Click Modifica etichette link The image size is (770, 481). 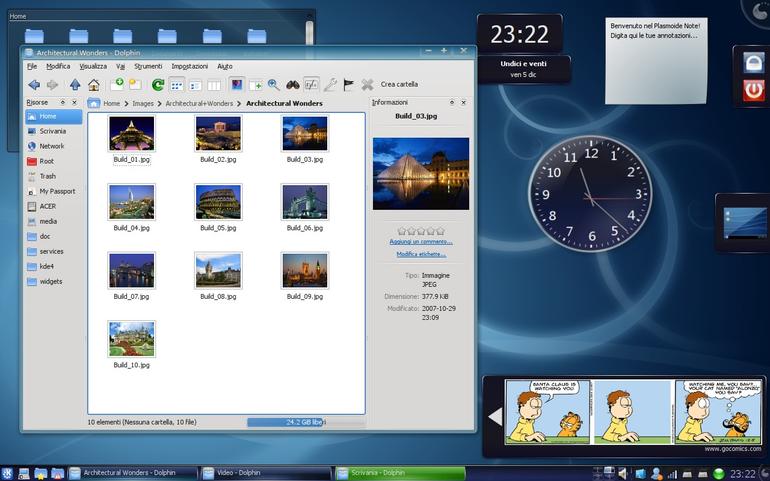(421, 254)
